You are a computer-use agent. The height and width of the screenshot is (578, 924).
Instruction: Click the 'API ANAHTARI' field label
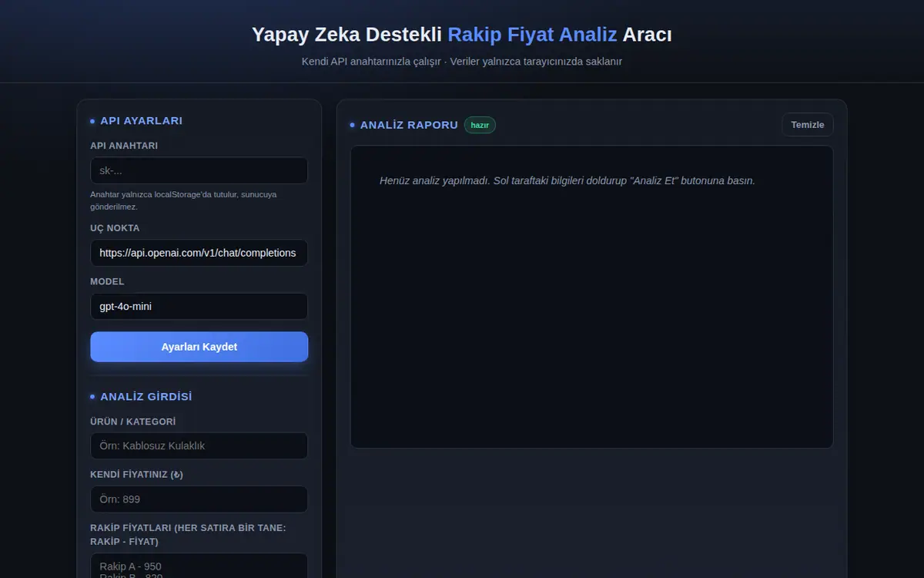[x=124, y=146]
